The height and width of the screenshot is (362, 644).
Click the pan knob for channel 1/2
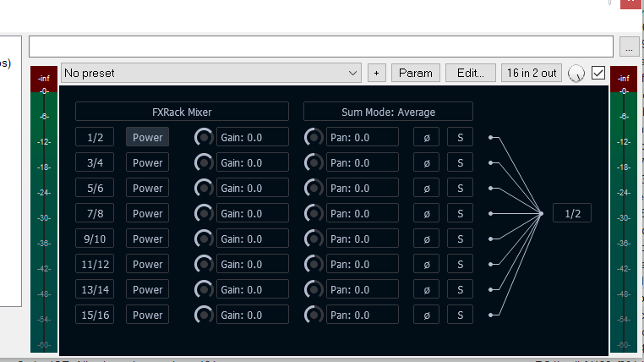(314, 137)
